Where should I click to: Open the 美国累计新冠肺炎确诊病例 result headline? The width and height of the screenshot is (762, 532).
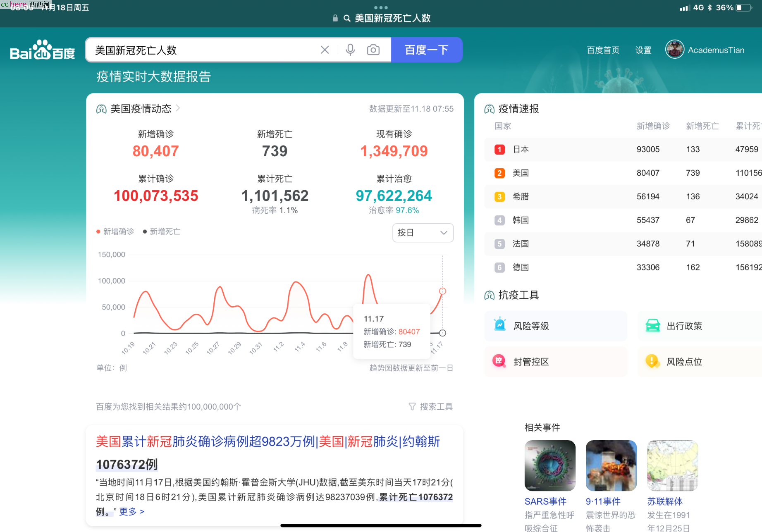pos(268,441)
